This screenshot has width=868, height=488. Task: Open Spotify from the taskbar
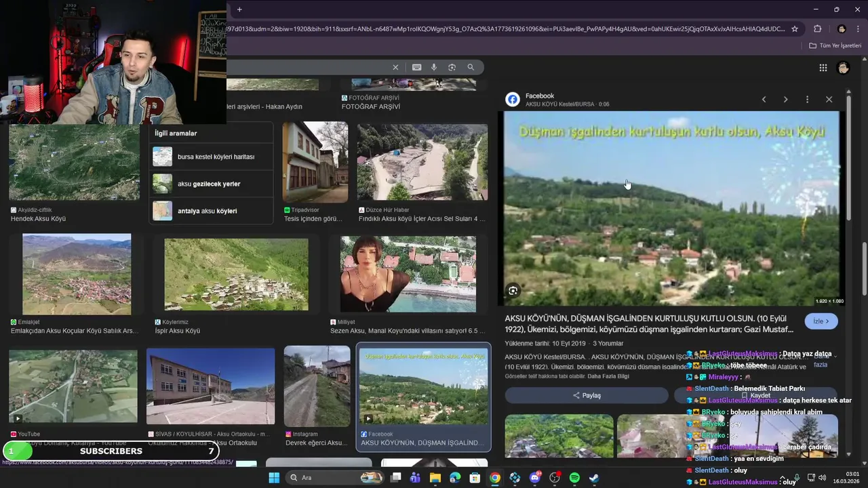574,478
